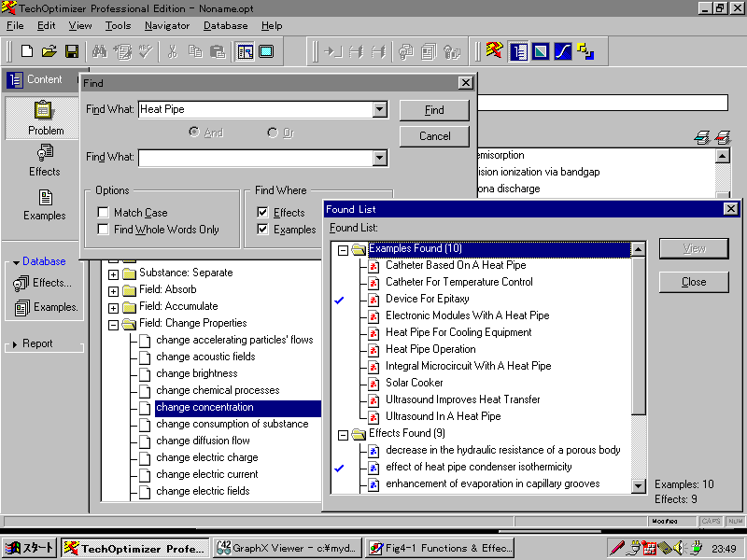
Task: Click the lightbulb with pages toolbar icon
Action: coord(406,51)
